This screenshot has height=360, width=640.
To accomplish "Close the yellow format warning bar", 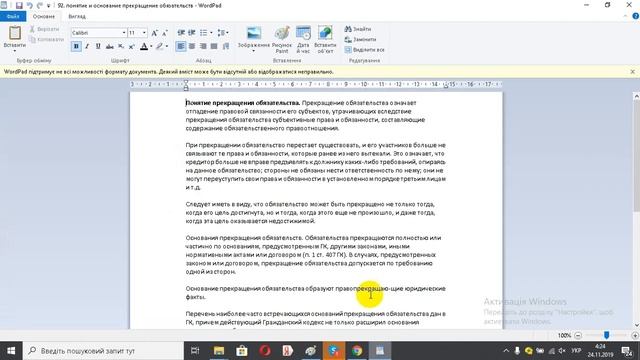I will 633,72.
